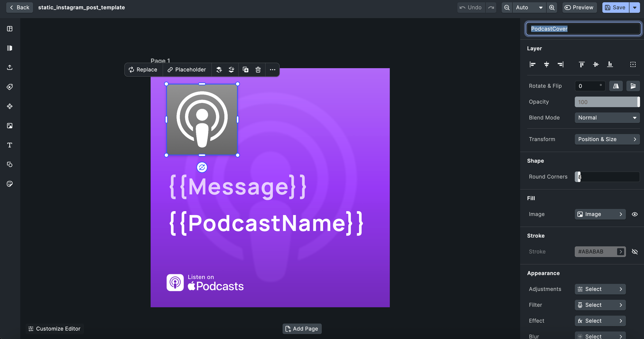Align layer to bottom edge
The image size is (644, 339).
610,64
